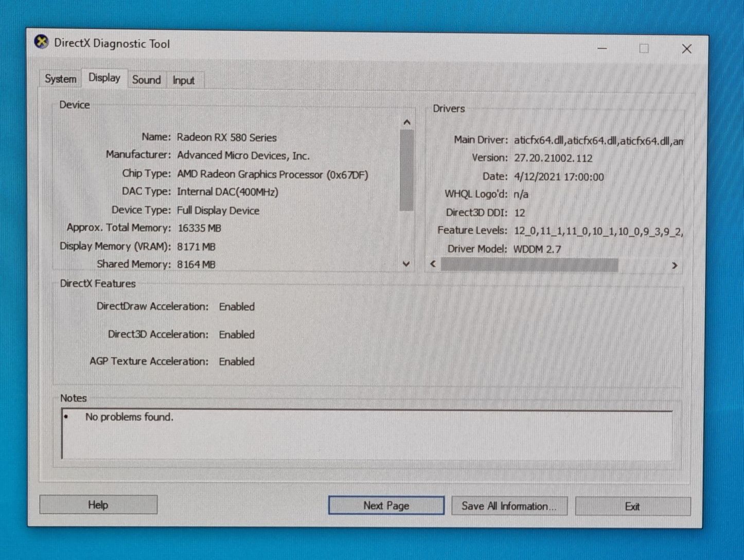Click Save All Information button
744x560 pixels.
pyautogui.click(x=509, y=506)
